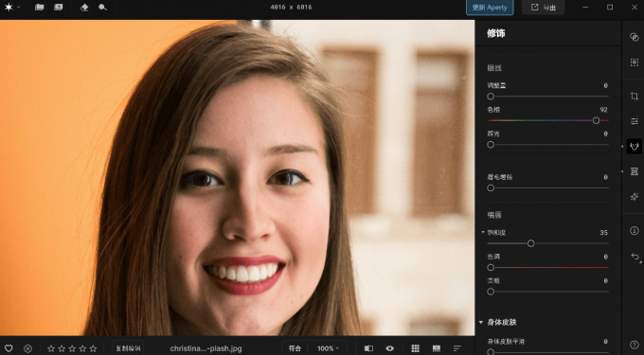Toggle the eye preview original icon
This screenshot has height=355, width=644.
click(x=390, y=348)
